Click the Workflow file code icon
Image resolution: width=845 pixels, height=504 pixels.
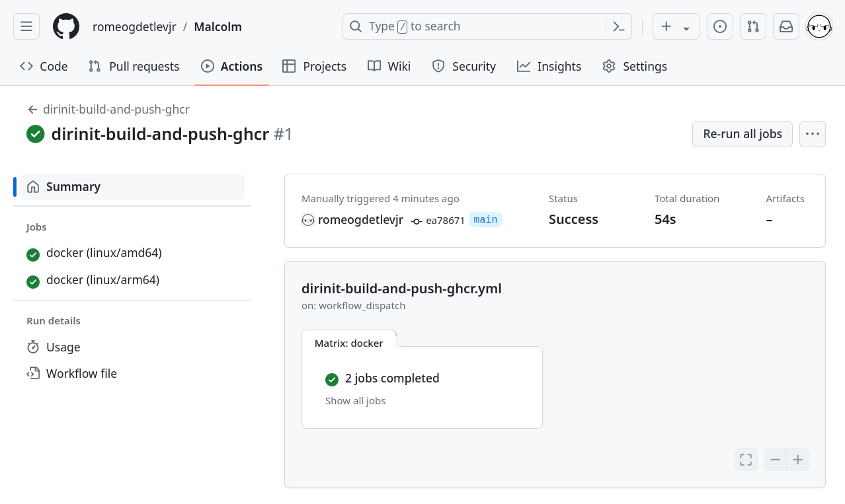click(33, 374)
